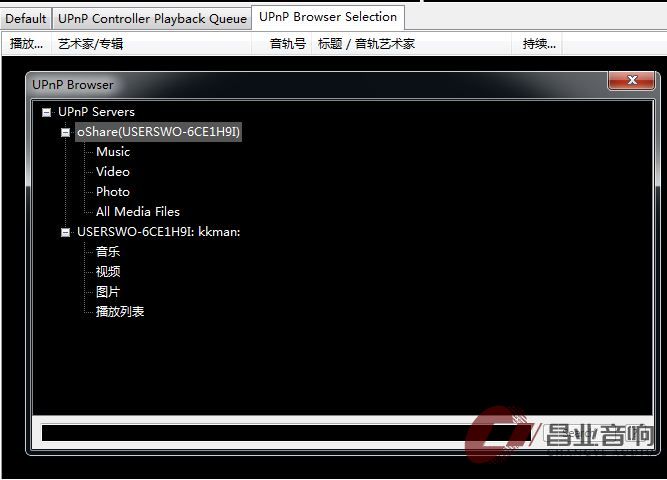The width and height of the screenshot is (667, 480).
Task: Select the UPnP Browser Selection tab
Action: [328, 17]
